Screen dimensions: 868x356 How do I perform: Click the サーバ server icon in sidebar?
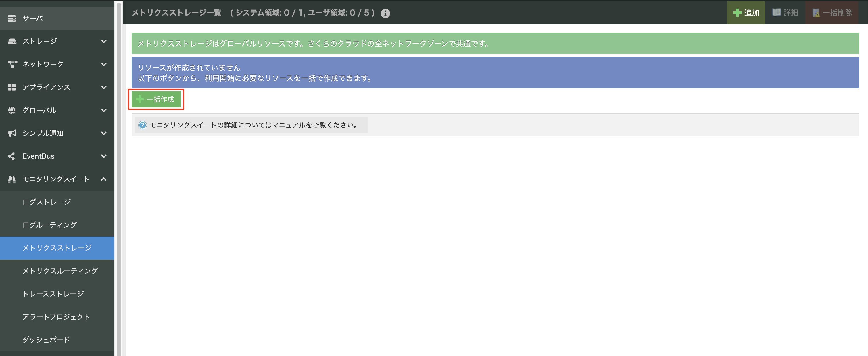(x=12, y=18)
